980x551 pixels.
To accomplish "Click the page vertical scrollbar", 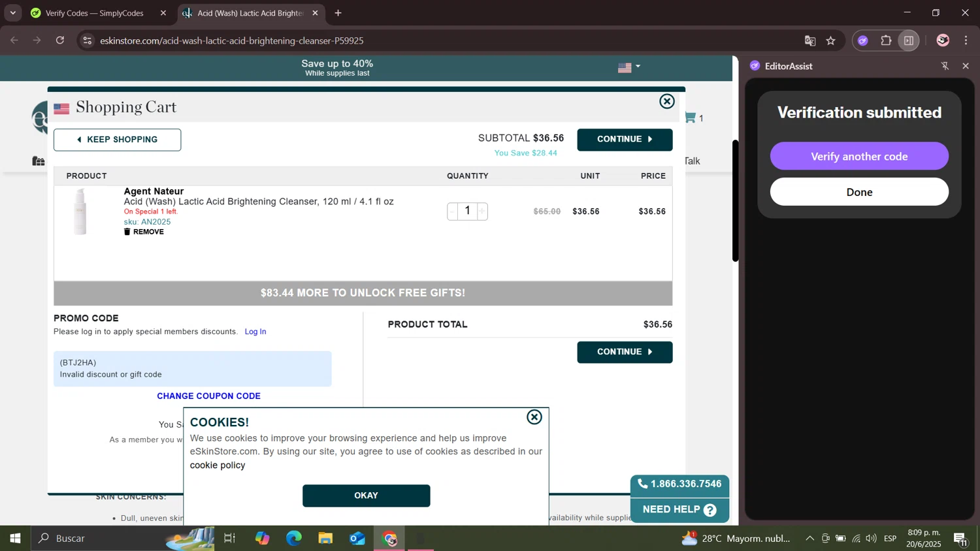I will coord(735,200).
